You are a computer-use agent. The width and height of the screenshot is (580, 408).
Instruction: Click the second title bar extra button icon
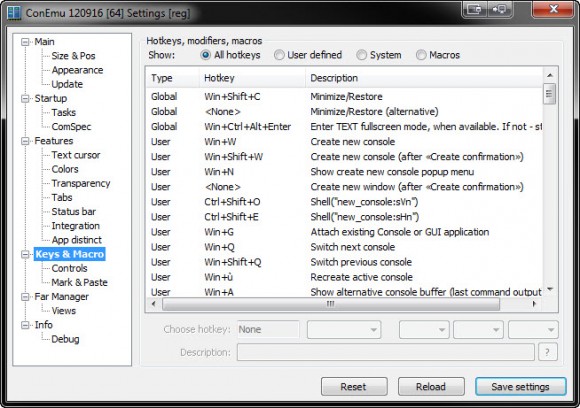(499, 9)
